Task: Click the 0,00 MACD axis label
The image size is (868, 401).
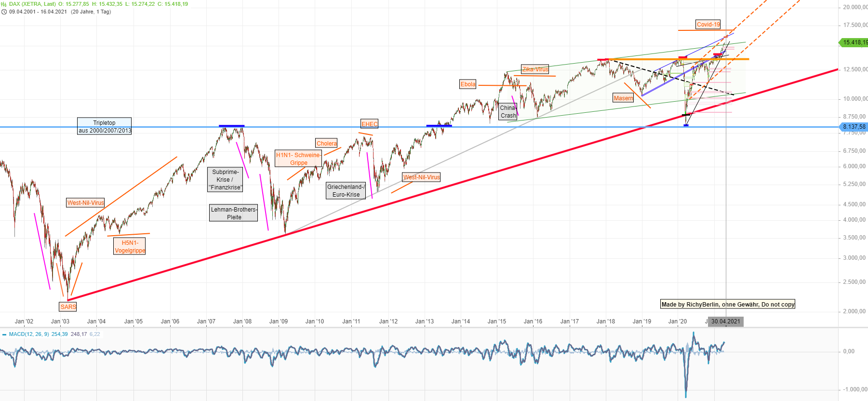Action: [849, 351]
